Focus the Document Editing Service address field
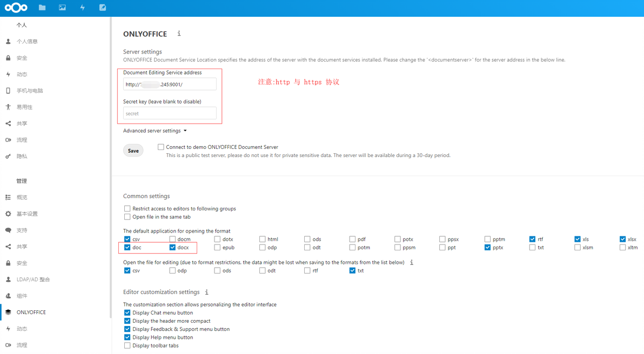 tap(170, 84)
